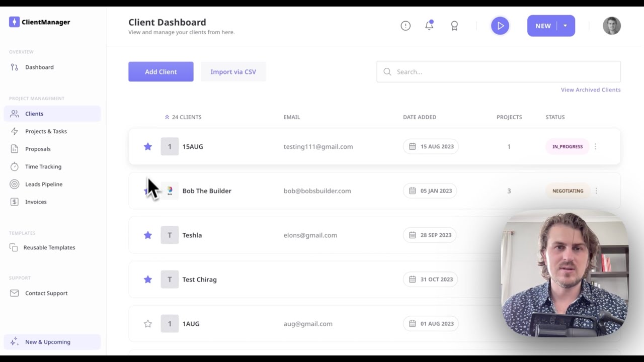
Task: Click Contact Support in sidebar
Action: click(x=46, y=293)
